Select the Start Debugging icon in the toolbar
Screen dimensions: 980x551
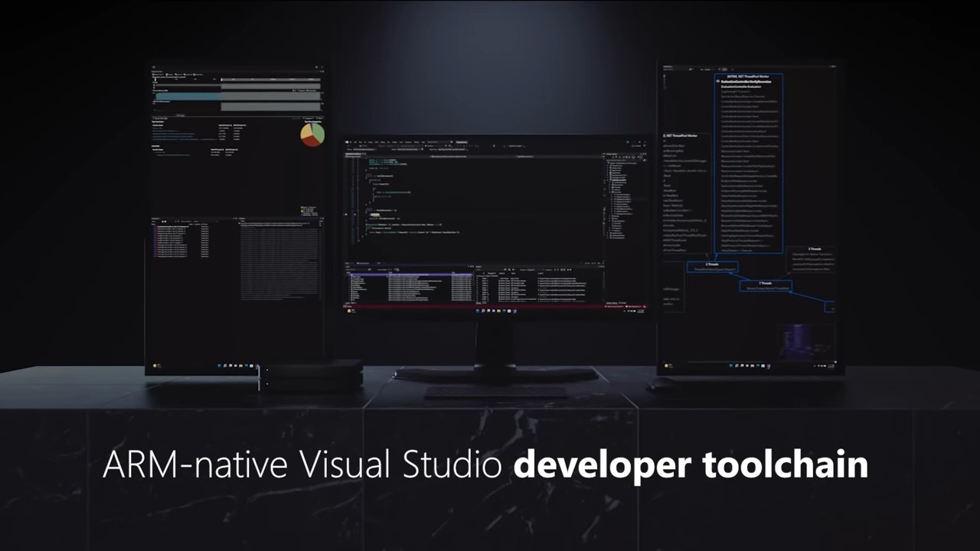(x=426, y=146)
